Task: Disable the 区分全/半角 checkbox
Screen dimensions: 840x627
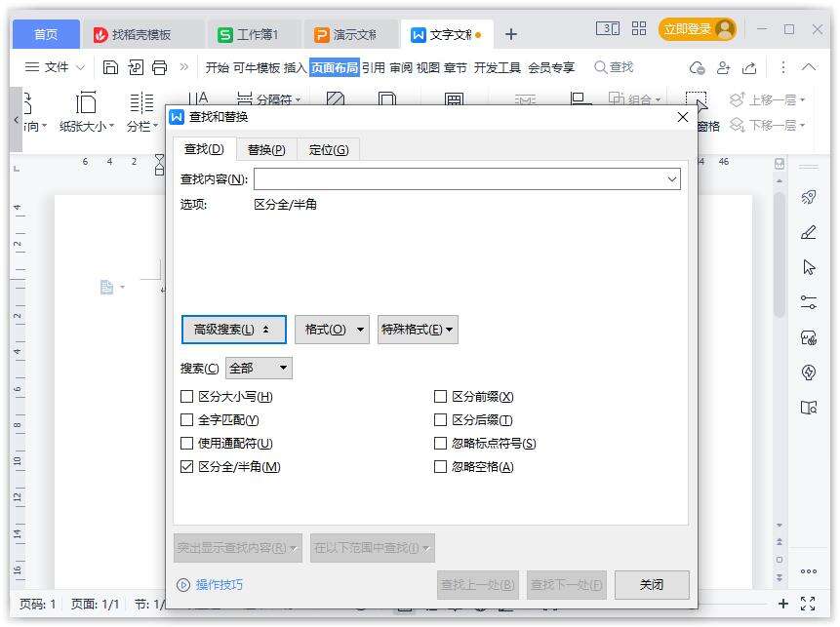Action: point(185,467)
